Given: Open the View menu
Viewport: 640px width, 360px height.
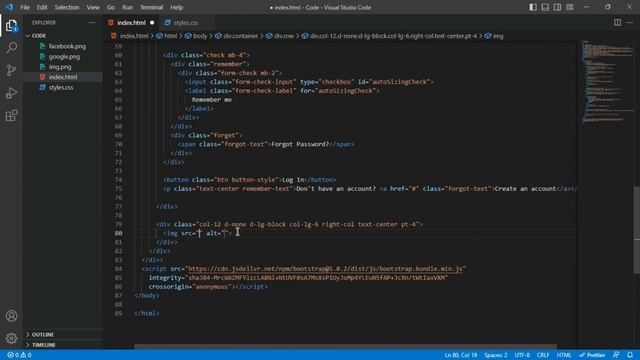Looking at the screenshot, I should coord(93,7).
